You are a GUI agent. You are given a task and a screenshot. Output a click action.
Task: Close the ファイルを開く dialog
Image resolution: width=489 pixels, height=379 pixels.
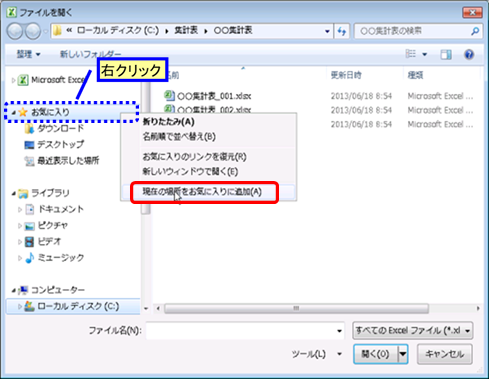(472, 13)
